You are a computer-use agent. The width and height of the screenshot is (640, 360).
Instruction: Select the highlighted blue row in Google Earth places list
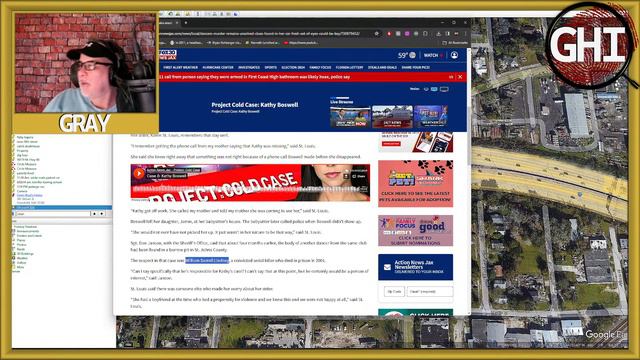pyautogui.click(x=62, y=208)
